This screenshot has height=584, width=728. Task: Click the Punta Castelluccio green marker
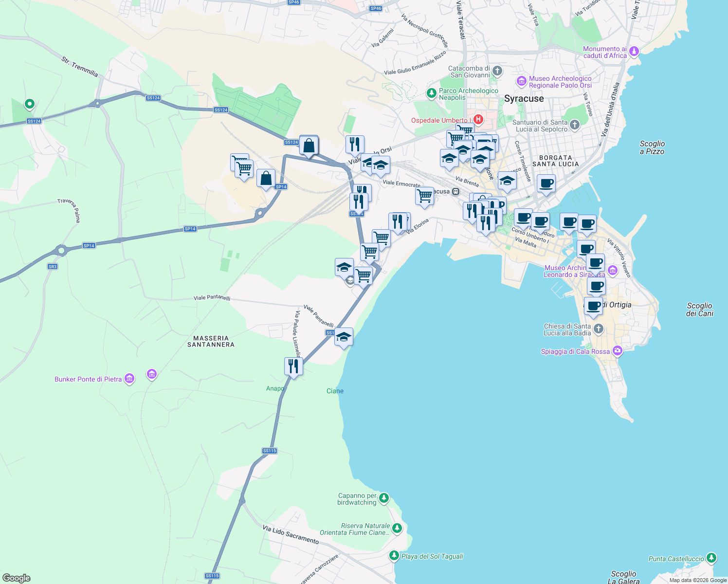(711, 559)
